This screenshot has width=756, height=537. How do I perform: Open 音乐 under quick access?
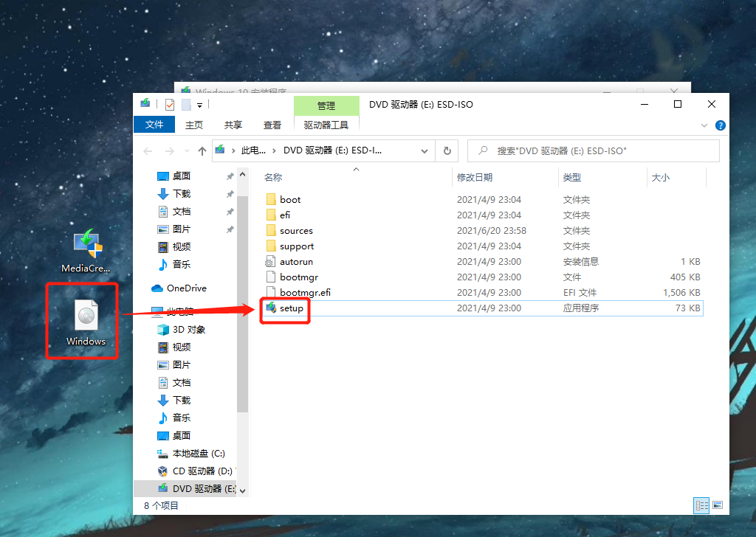pyautogui.click(x=174, y=264)
